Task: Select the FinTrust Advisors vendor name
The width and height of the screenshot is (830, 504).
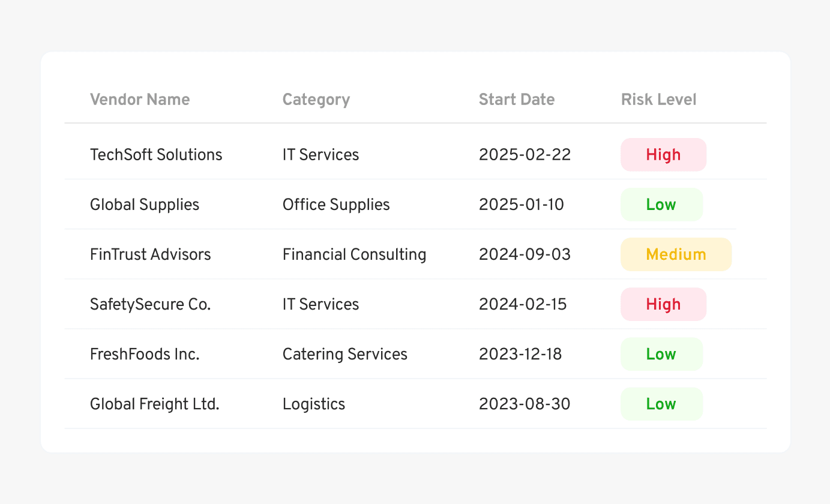Action: click(151, 254)
